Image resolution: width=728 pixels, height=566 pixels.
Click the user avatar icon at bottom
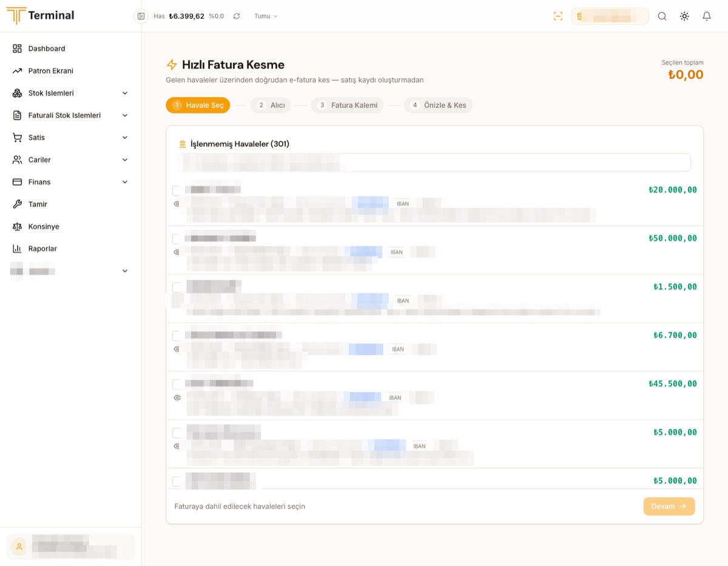pos(19,547)
